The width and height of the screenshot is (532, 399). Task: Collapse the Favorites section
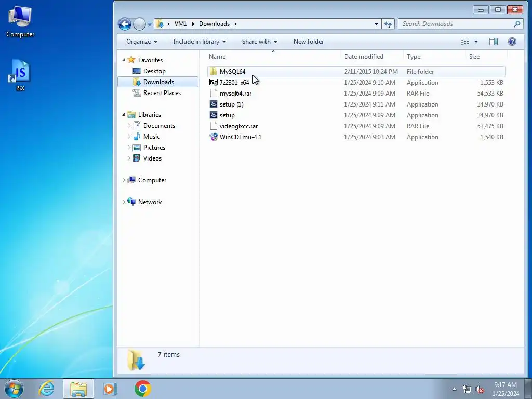tap(124, 60)
